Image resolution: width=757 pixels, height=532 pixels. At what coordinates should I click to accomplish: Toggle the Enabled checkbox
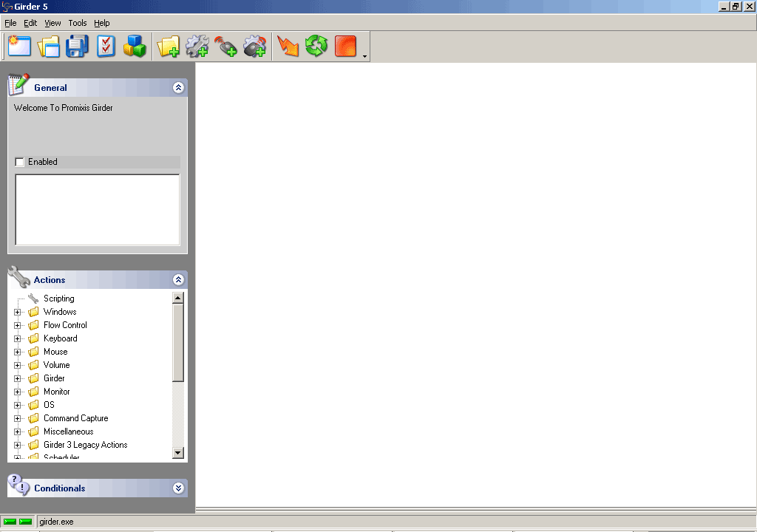(x=20, y=162)
